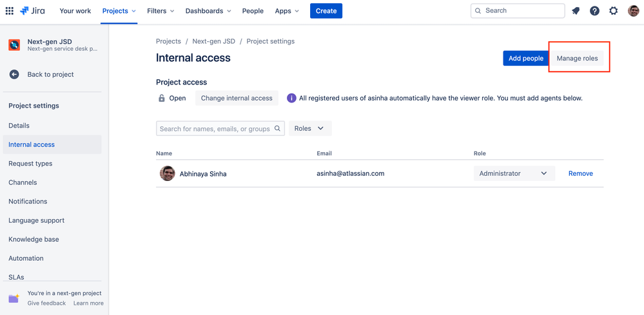Open the settings gear icon
Image resolution: width=644 pixels, height=315 pixels.
coord(613,11)
